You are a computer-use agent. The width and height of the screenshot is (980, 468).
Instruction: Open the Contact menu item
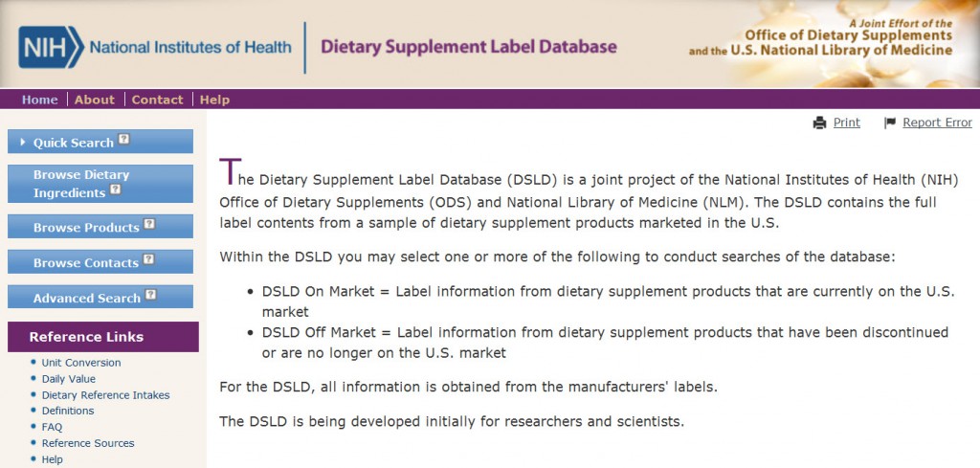(158, 100)
